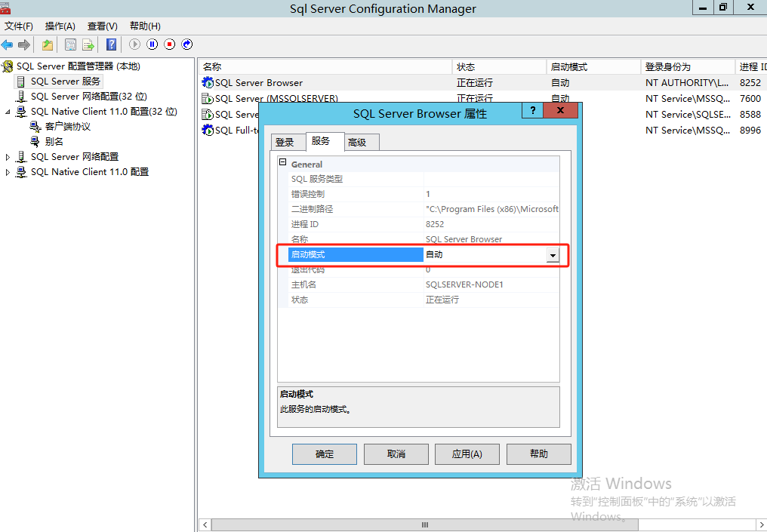Open the 查看(V) menu
The image size is (767, 532).
tap(102, 26)
